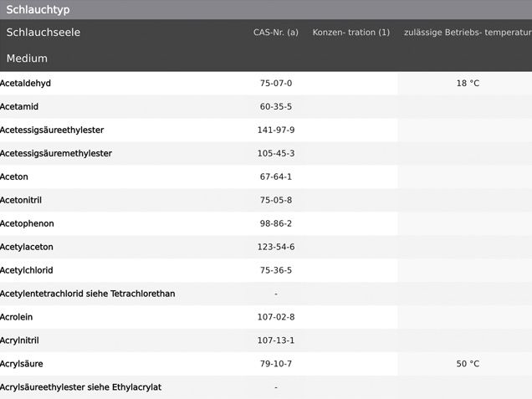Click CAS number 123-54-6 for Acetylaceton
This screenshot has height=399, width=532.
275,248
